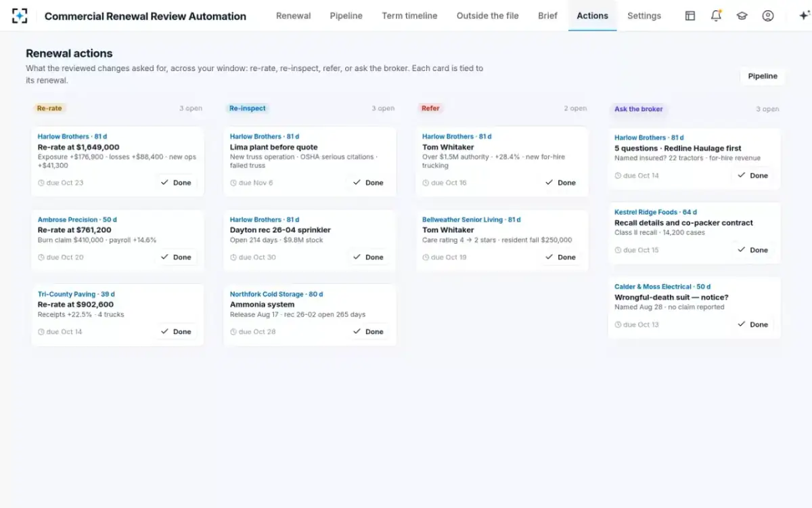Screen dimensions: 812x508
Task: Select 'Recall details and co-packer contract' title
Action: tap(683, 223)
